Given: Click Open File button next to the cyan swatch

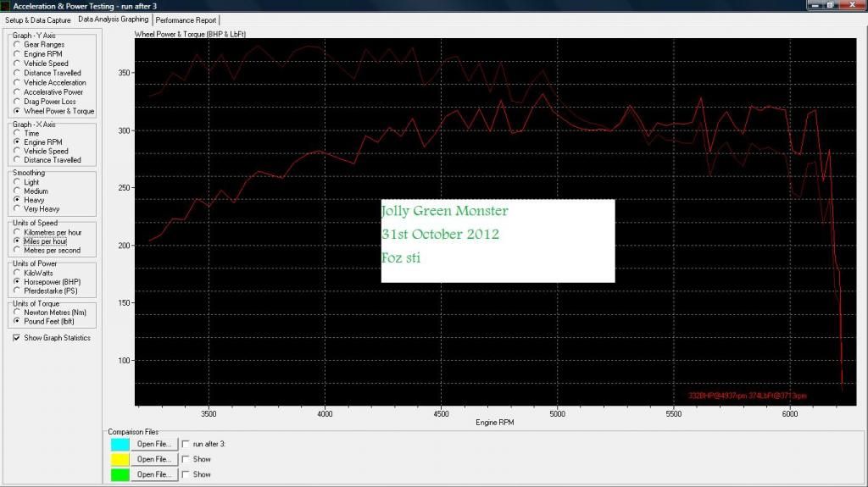Looking at the screenshot, I should click(155, 444).
